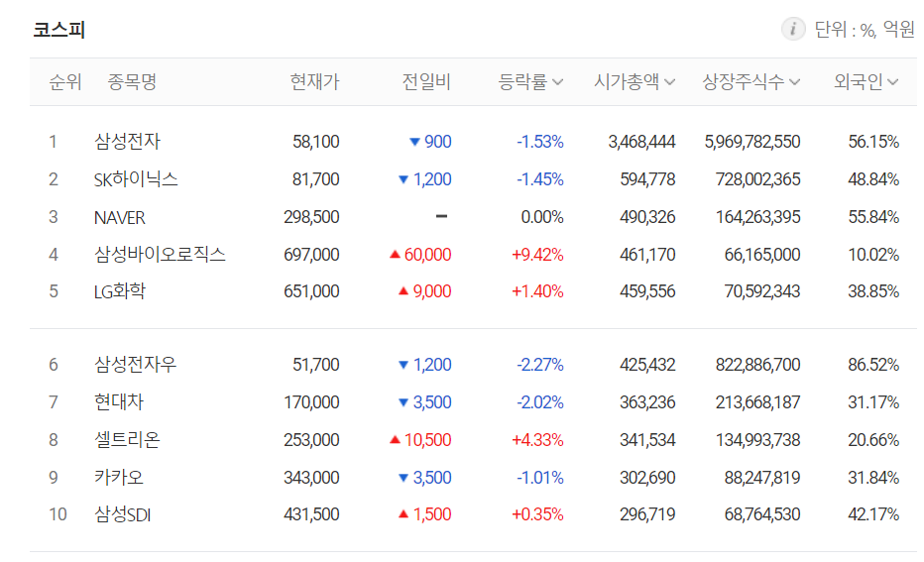Select 카카오 price 343,000
The width and height of the screenshot is (924, 562).
(x=311, y=477)
